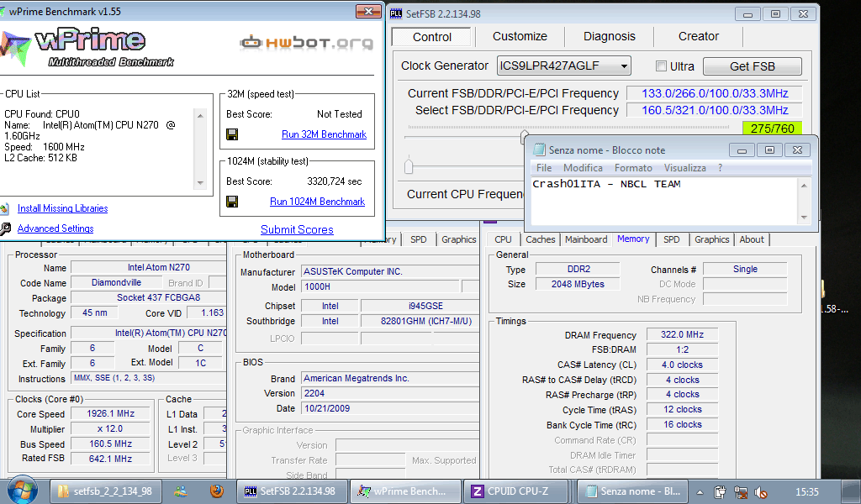Click the Select FSB frequency field 160.5/321.0
The width and height of the screenshot is (861, 504).
[x=715, y=110]
